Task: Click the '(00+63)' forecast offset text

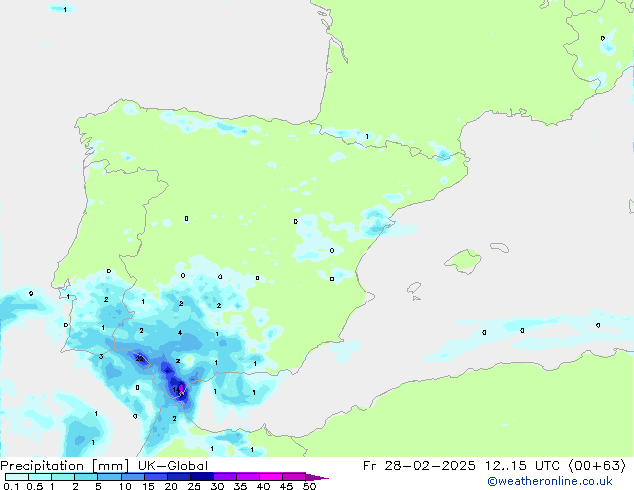Action: 597,466
